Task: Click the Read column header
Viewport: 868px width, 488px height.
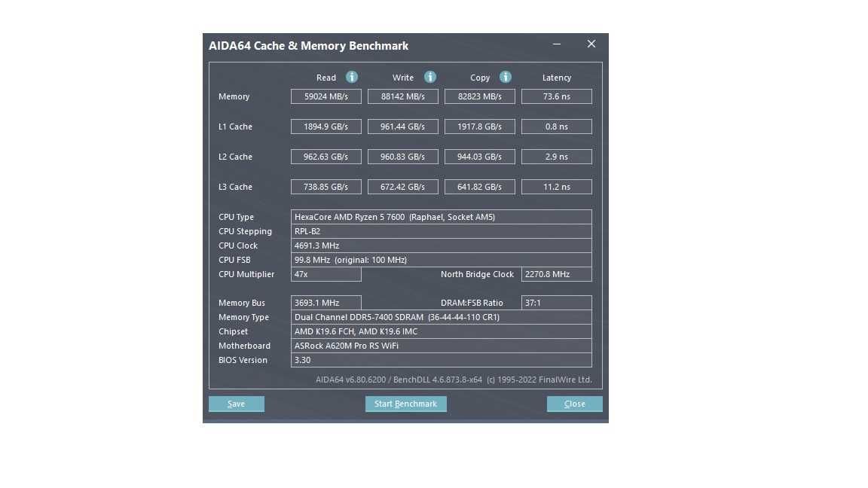Action: [x=326, y=78]
